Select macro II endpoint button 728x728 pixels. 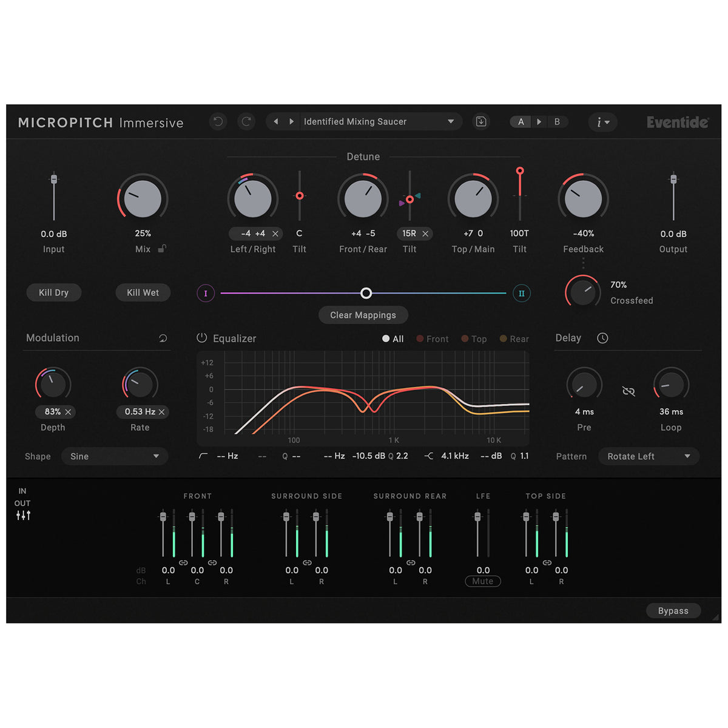521,294
